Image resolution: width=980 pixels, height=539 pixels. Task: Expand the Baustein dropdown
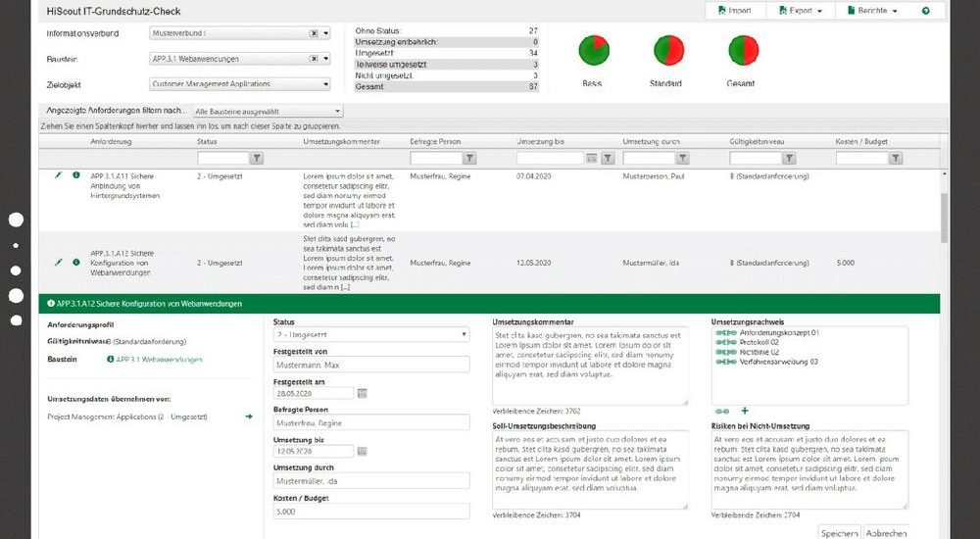(326, 59)
